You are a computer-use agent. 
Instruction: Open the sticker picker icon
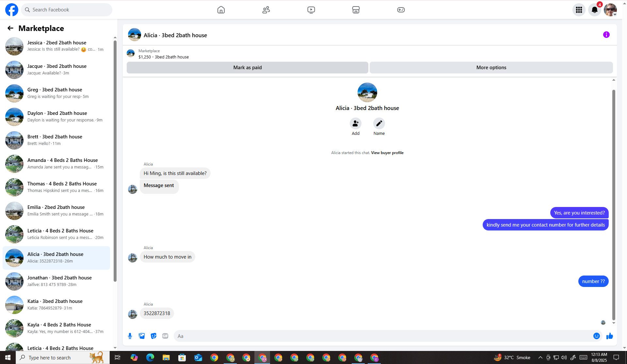(153, 336)
